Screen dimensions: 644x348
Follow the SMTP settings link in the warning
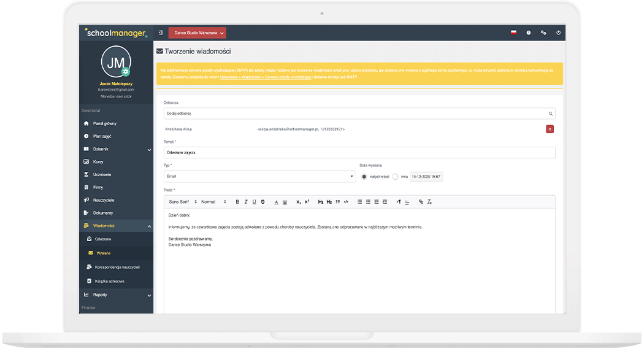266,77
